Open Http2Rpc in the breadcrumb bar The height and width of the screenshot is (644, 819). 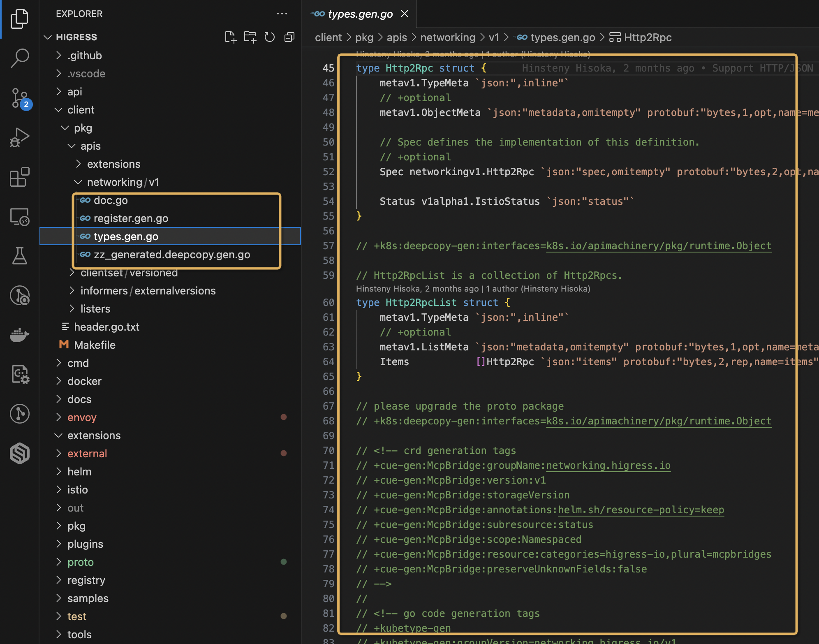coord(648,37)
